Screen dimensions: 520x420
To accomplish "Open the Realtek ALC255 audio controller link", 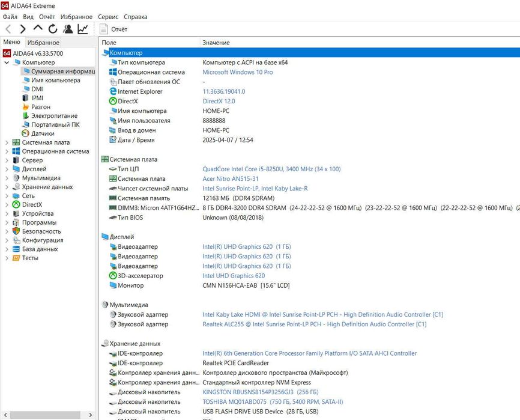I will (x=315, y=324).
